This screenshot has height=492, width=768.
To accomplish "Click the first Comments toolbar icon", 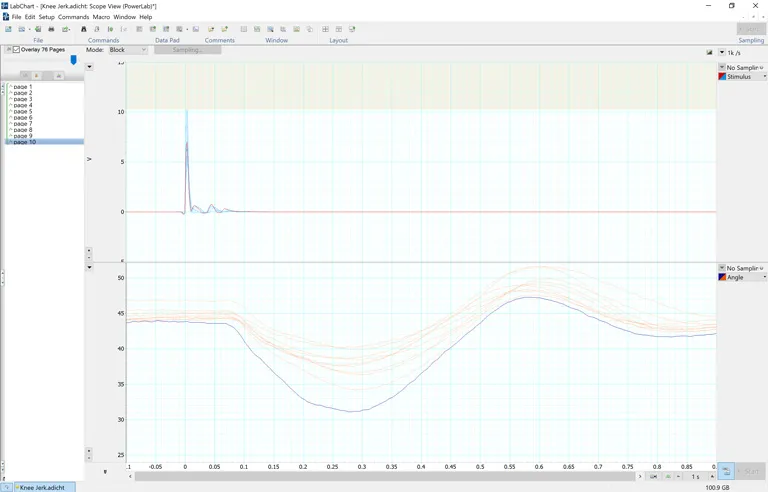I will (211, 29).
